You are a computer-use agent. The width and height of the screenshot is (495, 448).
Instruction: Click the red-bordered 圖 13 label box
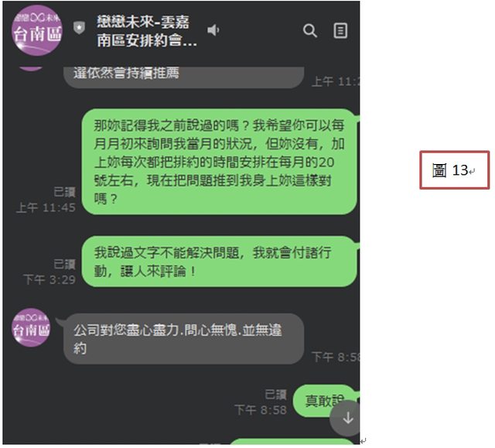454,170
